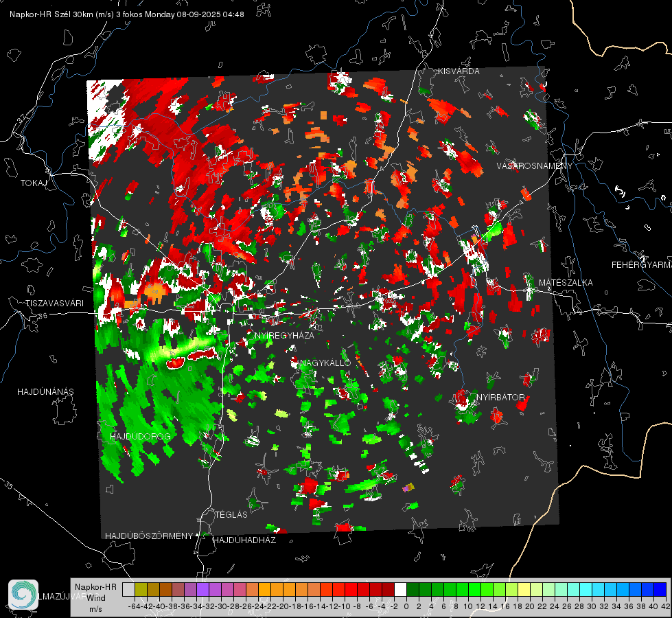Screen dimensions: 672x618
Task: Click the HAJDÚDOROG label
Action: pos(141,436)
